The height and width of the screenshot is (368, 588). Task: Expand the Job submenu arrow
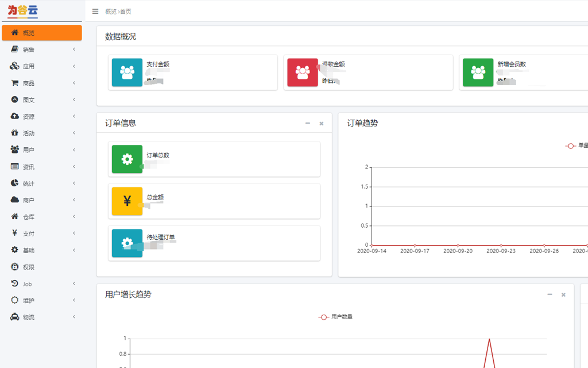(x=74, y=283)
